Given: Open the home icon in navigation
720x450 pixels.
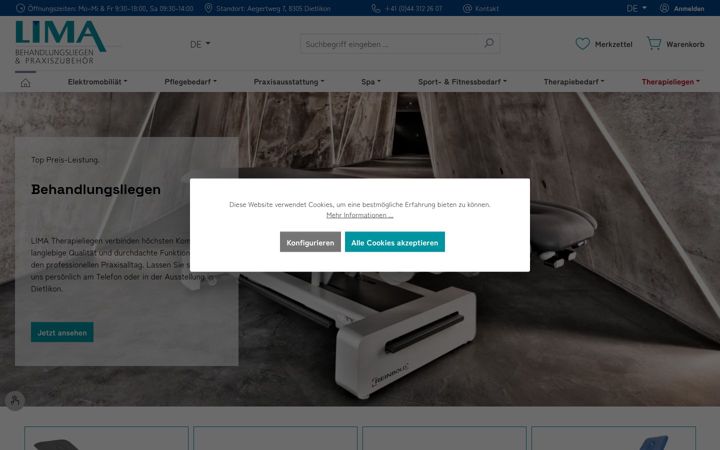Looking at the screenshot, I should (x=25, y=83).
